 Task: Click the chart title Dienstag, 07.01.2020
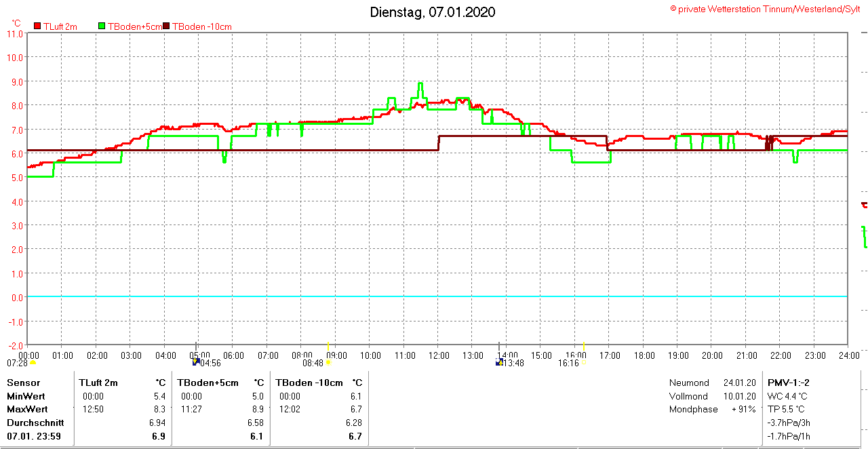pyautogui.click(x=432, y=12)
